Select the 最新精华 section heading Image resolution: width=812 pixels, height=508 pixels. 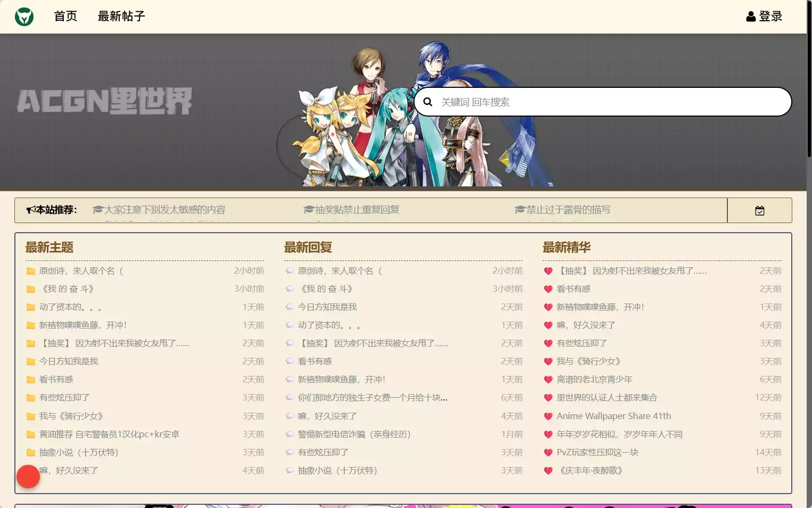(567, 247)
